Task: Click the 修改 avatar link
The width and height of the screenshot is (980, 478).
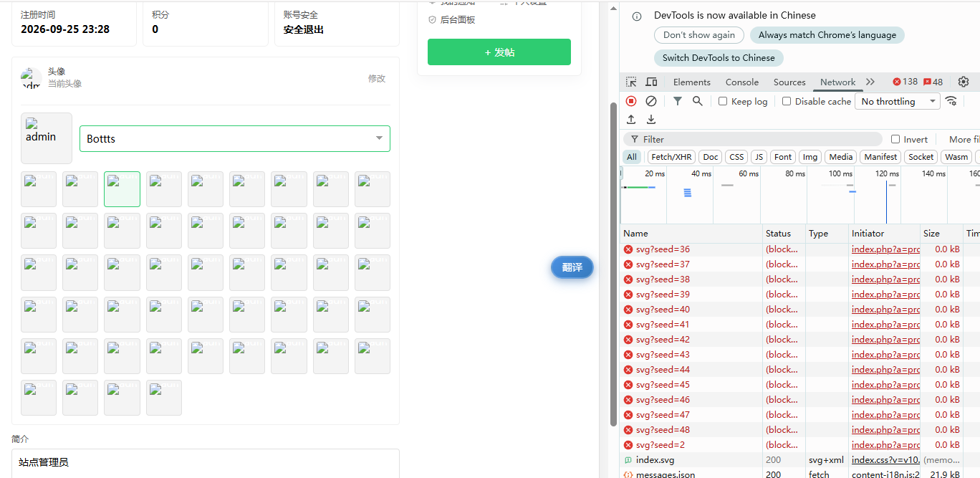Action: [377, 78]
